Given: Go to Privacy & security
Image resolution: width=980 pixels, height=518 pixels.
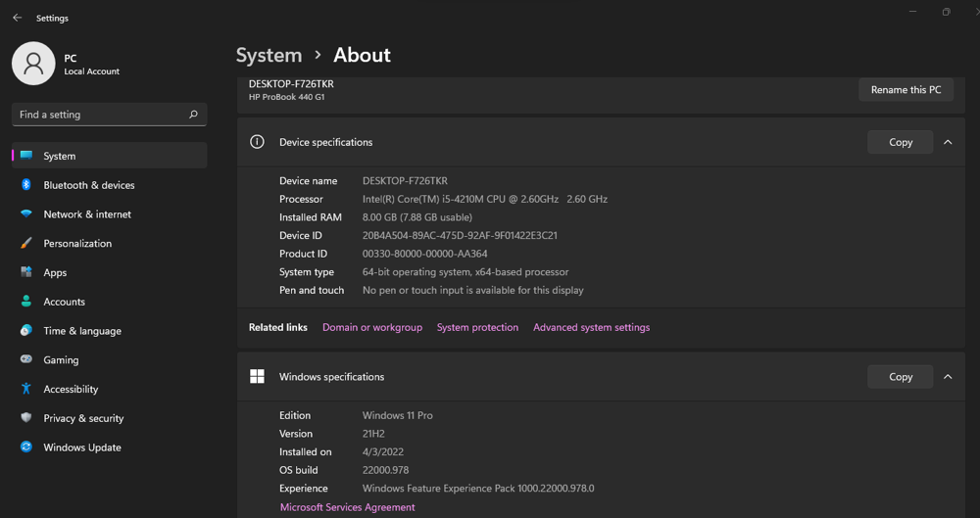Looking at the screenshot, I should click(110, 418).
